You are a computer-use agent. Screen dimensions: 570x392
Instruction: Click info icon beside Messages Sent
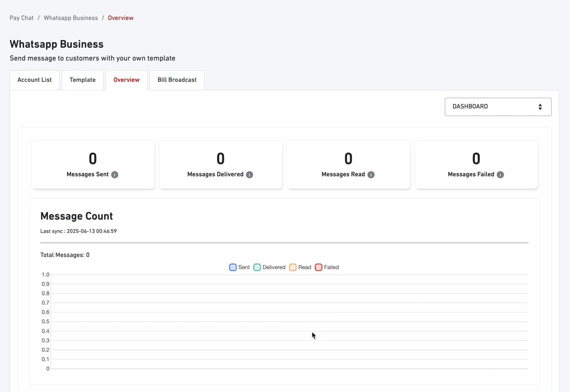(115, 175)
